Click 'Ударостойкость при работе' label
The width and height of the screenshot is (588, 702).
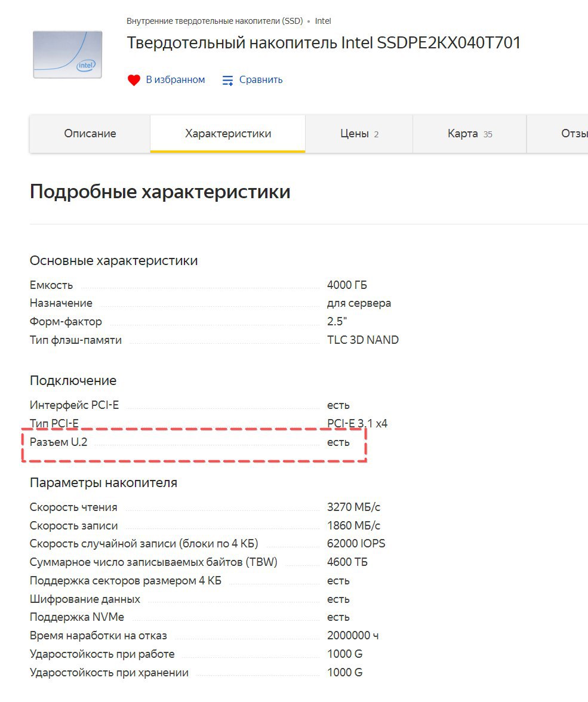point(102,654)
